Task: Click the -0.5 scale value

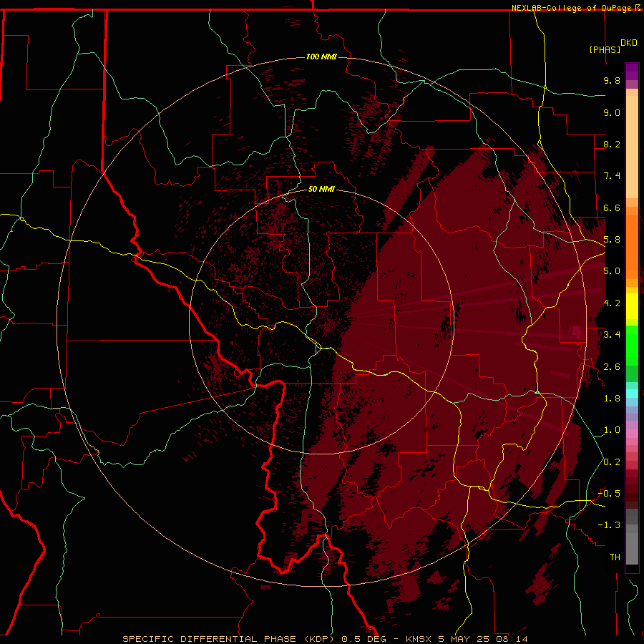Action: [609, 494]
